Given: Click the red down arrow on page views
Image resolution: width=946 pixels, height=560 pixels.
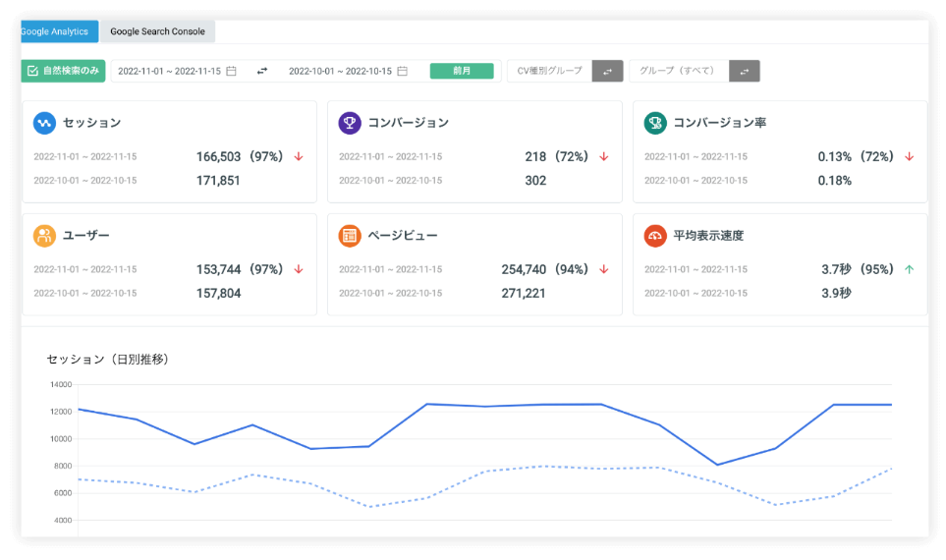Looking at the screenshot, I should tap(604, 269).
